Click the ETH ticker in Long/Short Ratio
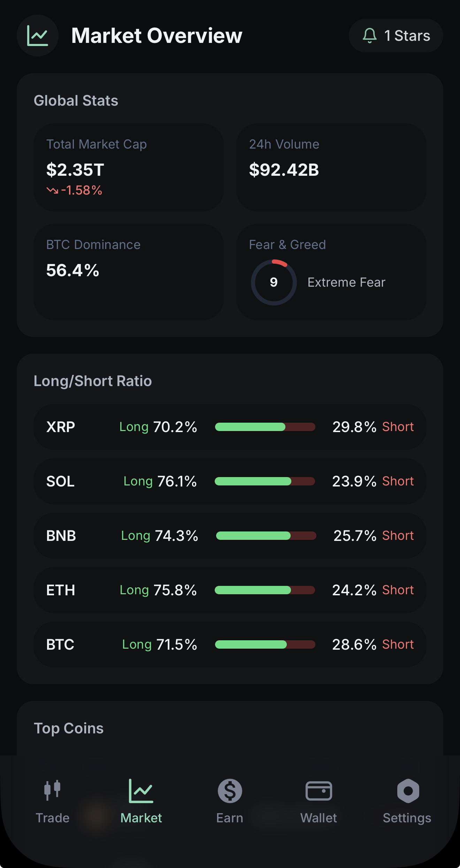 61,590
